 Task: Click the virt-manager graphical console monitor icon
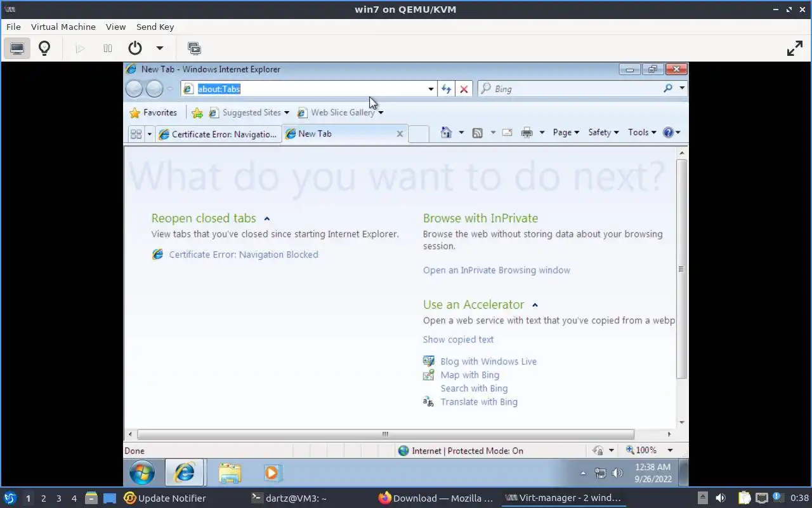(x=17, y=48)
